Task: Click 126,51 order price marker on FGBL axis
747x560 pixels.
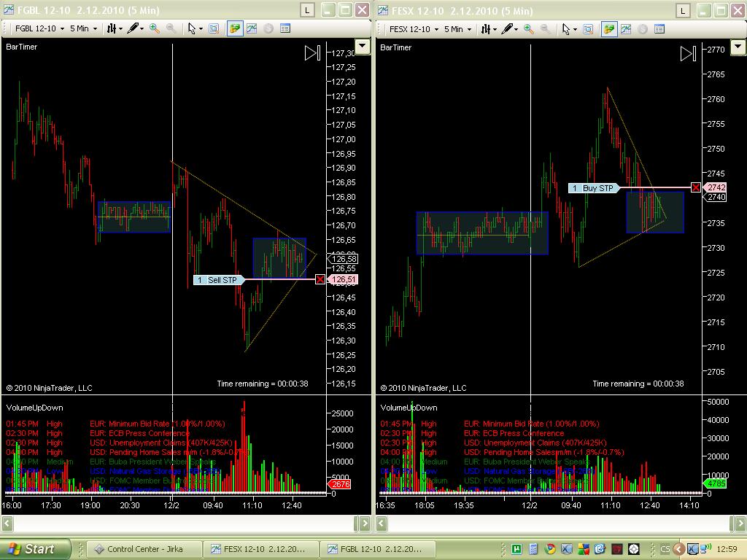Action: pyautogui.click(x=344, y=279)
